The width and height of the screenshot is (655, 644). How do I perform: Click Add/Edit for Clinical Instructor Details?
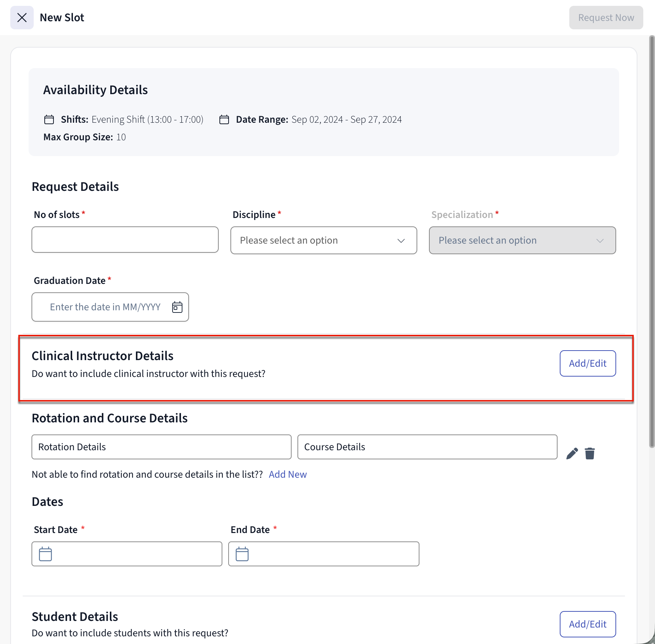pyautogui.click(x=587, y=363)
